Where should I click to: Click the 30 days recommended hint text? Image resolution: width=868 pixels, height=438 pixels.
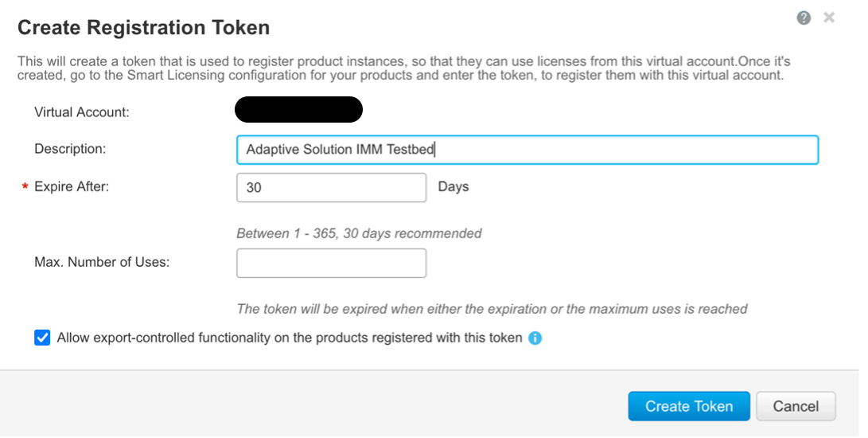(359, 234)
